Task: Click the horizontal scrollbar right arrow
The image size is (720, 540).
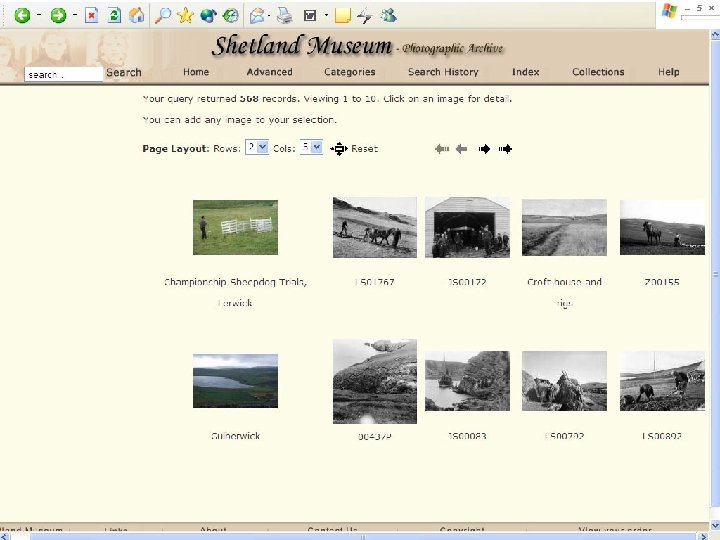Action: pos(703,536)
